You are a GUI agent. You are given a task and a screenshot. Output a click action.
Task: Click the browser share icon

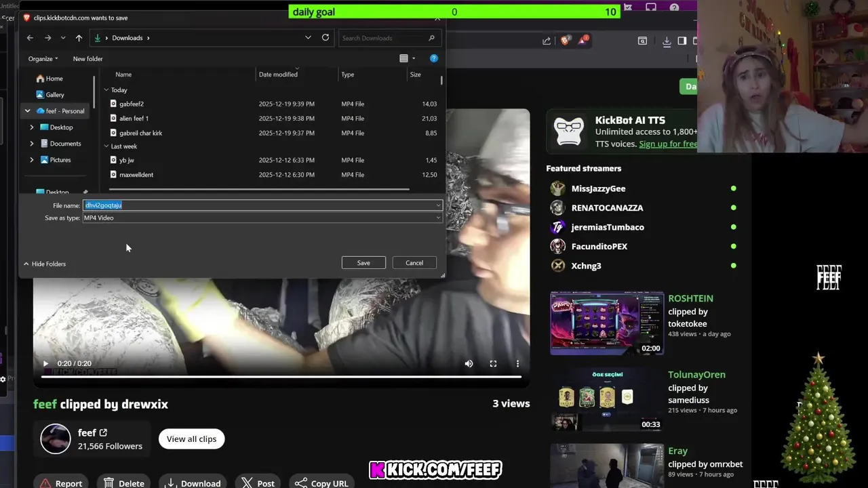[x=547, y=41]
